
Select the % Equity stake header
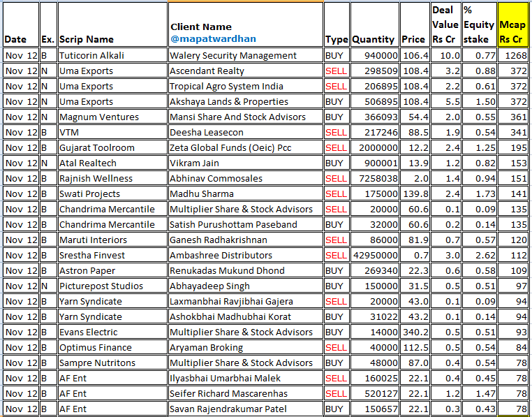[479, 24]
